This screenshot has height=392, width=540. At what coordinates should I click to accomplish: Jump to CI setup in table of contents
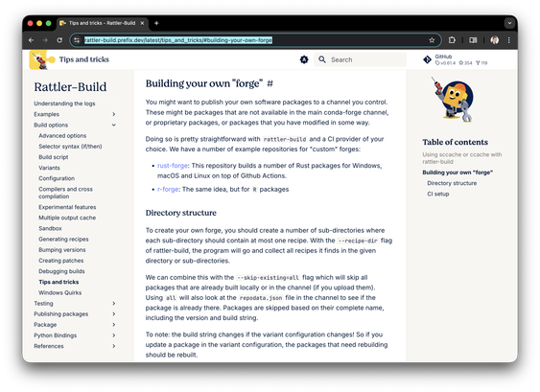pos(437,194)
